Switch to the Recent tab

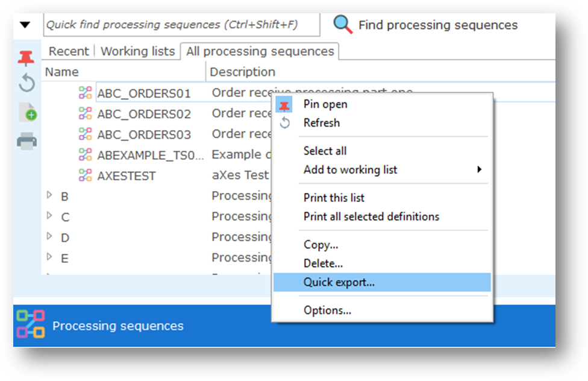(x=68, y=51)
